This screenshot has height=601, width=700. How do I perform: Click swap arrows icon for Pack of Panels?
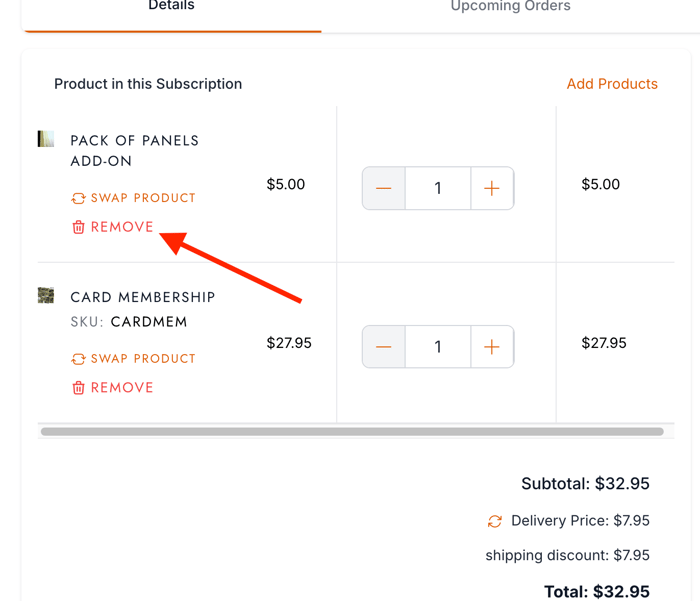click(x=78, y=198)
